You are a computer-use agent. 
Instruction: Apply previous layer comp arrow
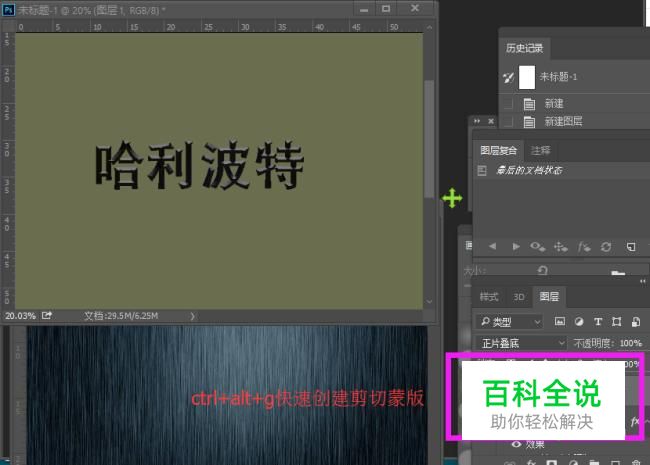coord(492,247)
